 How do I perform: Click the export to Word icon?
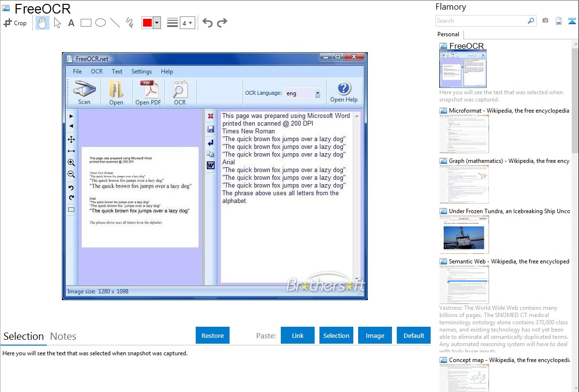pyautogui.click(x=210, y=165)
